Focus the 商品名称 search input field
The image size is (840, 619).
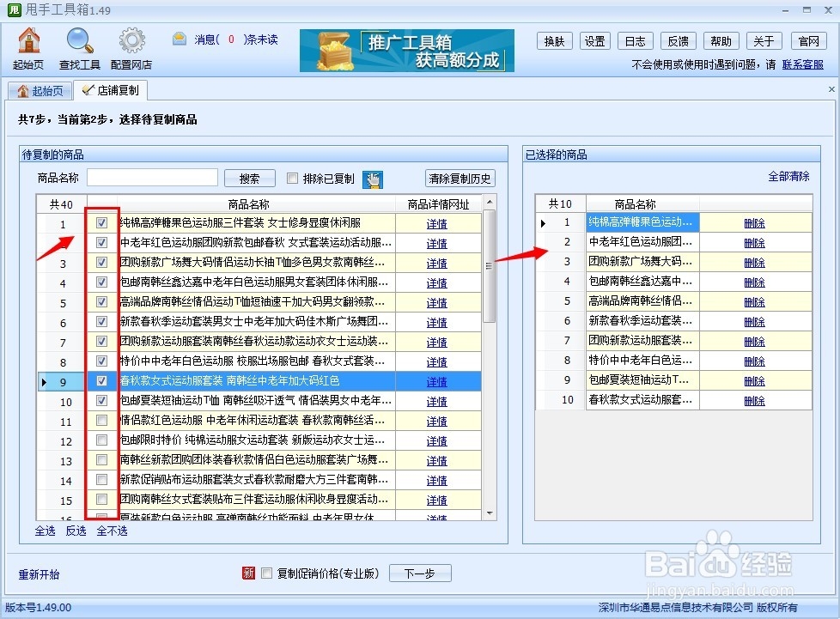(x=152, y=178)
